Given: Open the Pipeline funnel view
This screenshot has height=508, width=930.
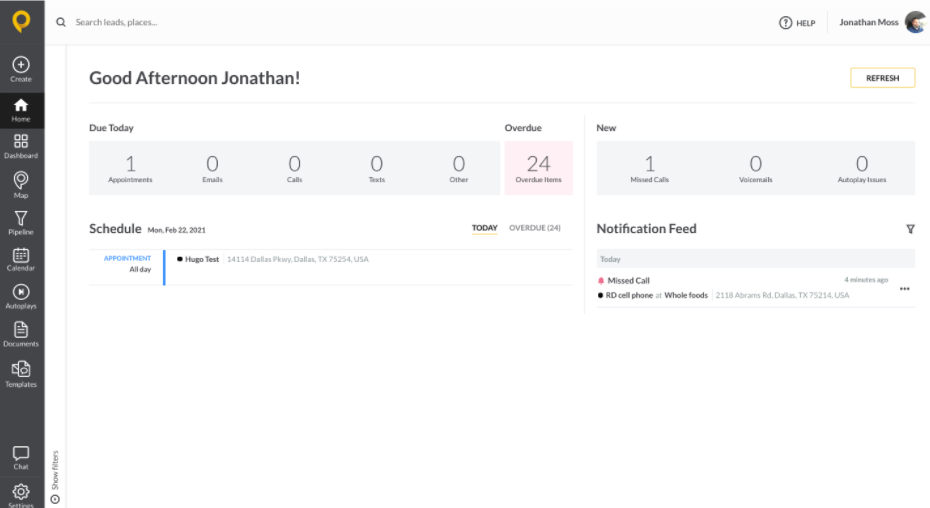Looking at the screenshot, I should tap(21, 223).
